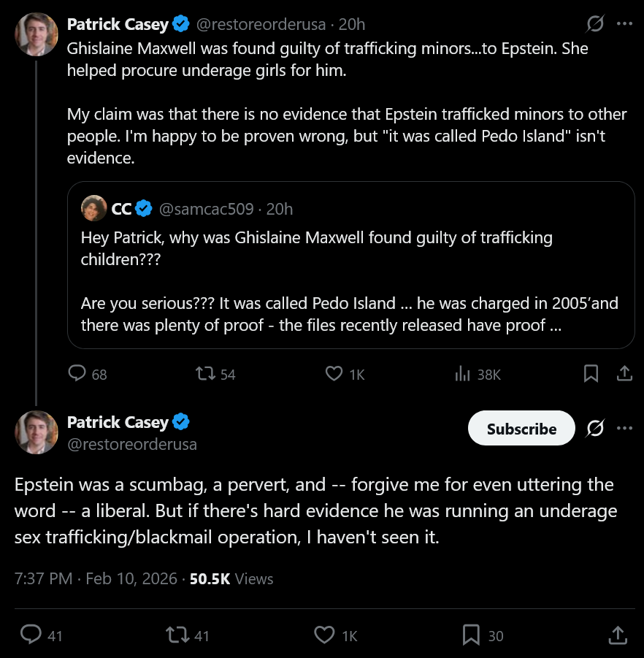Viewport: 644px width, 658px height.
Task: Open more options menu on main post
Action: 624,429
